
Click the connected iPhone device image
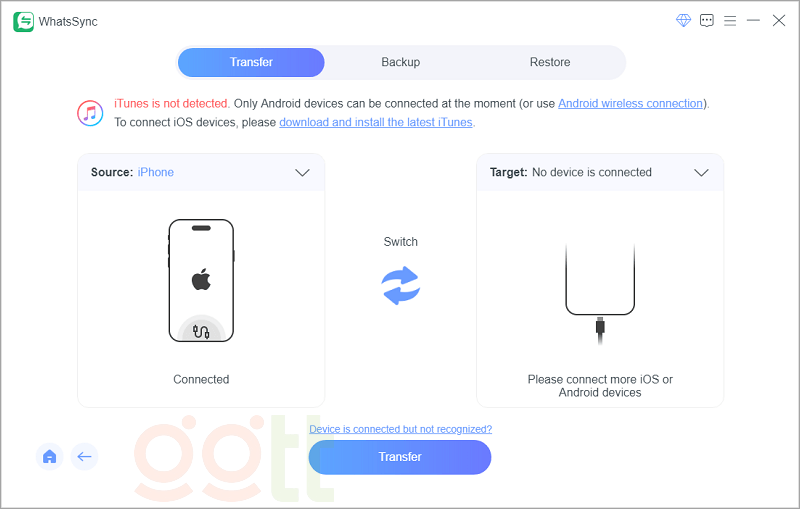point(201,281)
